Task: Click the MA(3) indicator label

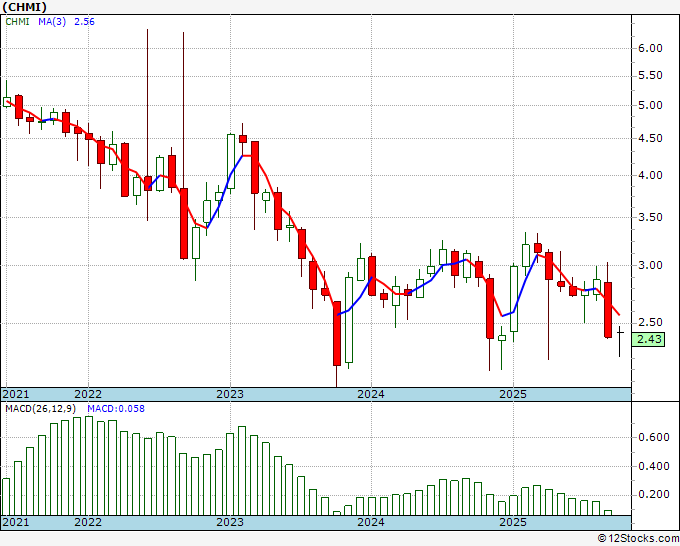Action: tap(52, 22)
